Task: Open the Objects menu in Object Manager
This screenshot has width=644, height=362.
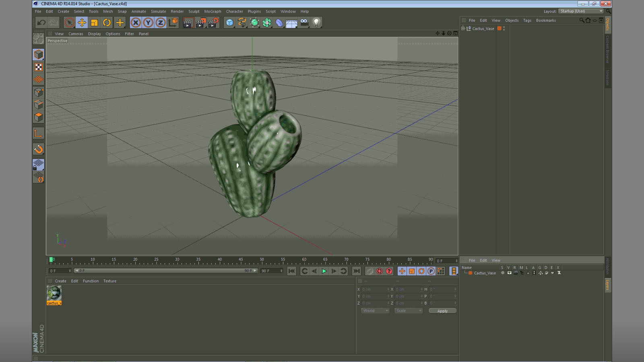Action: coord(512,20)
